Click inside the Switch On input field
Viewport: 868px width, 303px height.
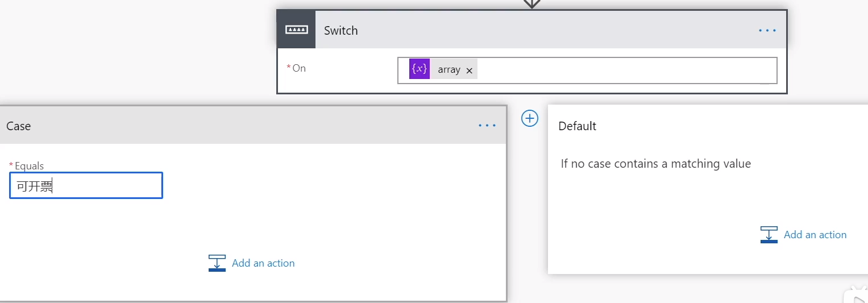point(587,70)
